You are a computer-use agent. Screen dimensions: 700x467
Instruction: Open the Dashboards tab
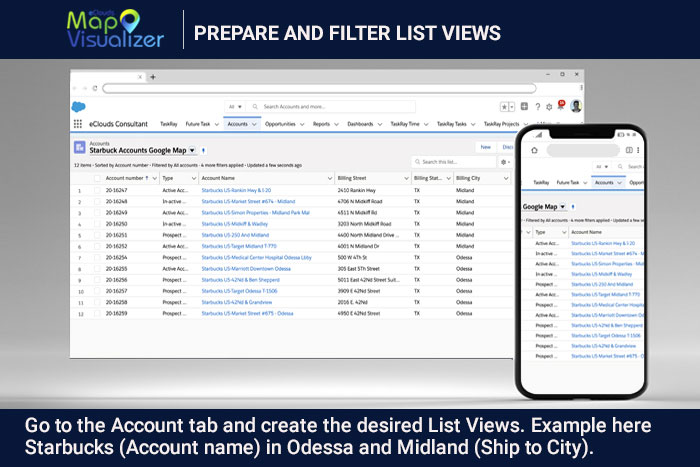pos(360,124)
